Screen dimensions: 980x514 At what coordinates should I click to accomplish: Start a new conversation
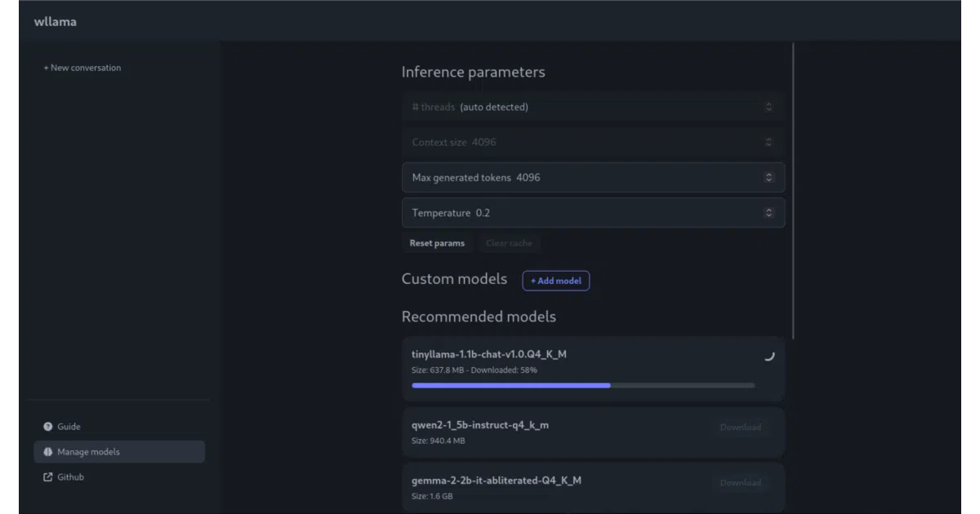82,68
